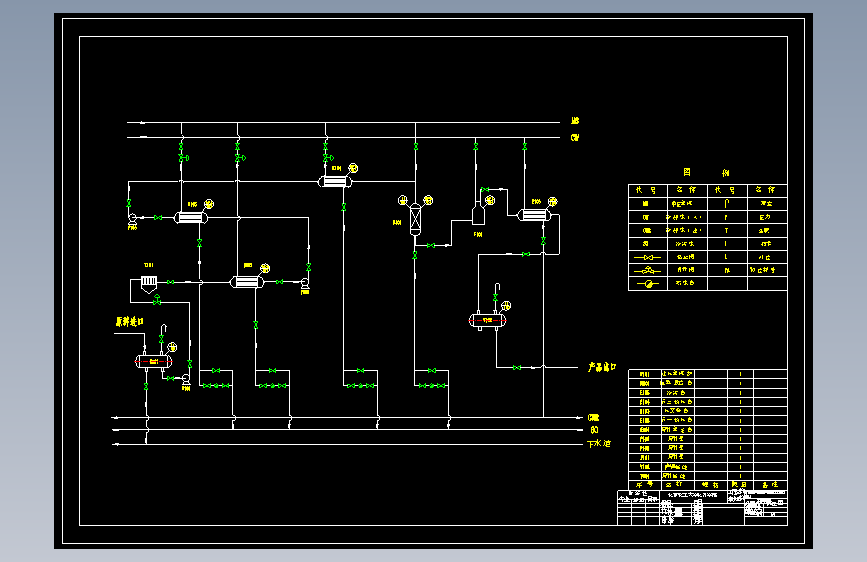Screen dimensions: 867x562
Task: Click the 下水道 drain label
Action: tap(599, 444)
